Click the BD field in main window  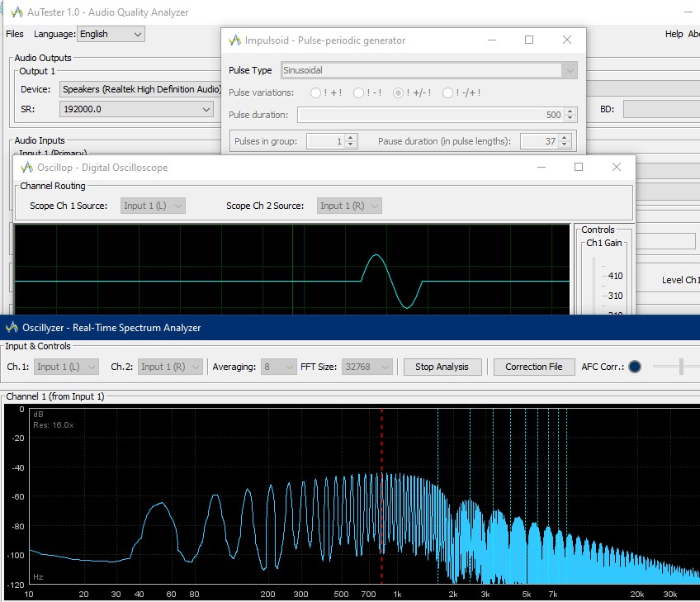tap(661, 109)
